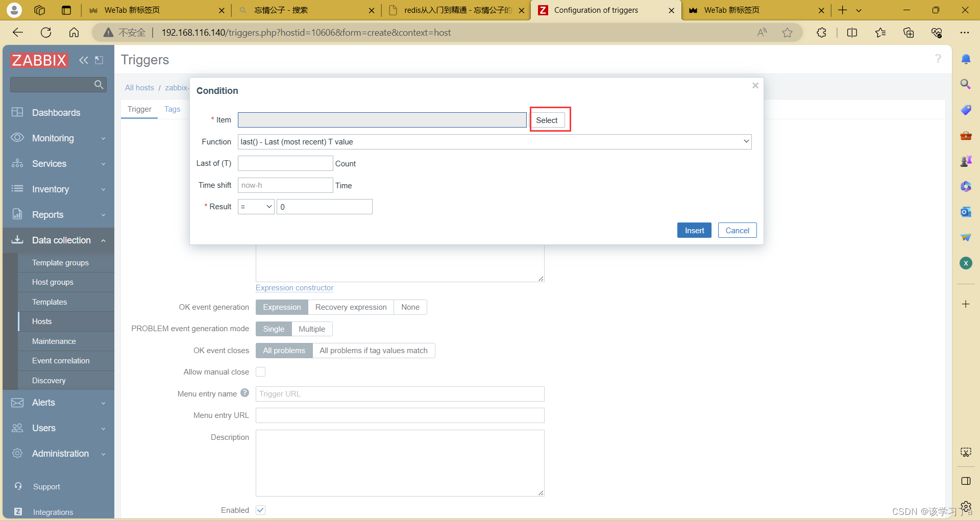Open favorites list icon
The width and height of the screenshot is (980, 521).
[x=880, y=33]
